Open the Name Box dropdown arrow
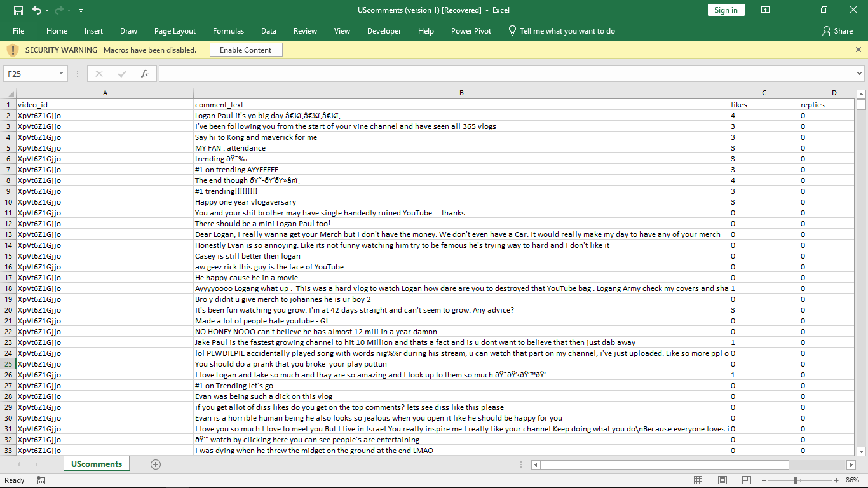This screenshot has height=488, width=868. click(62, 74)
